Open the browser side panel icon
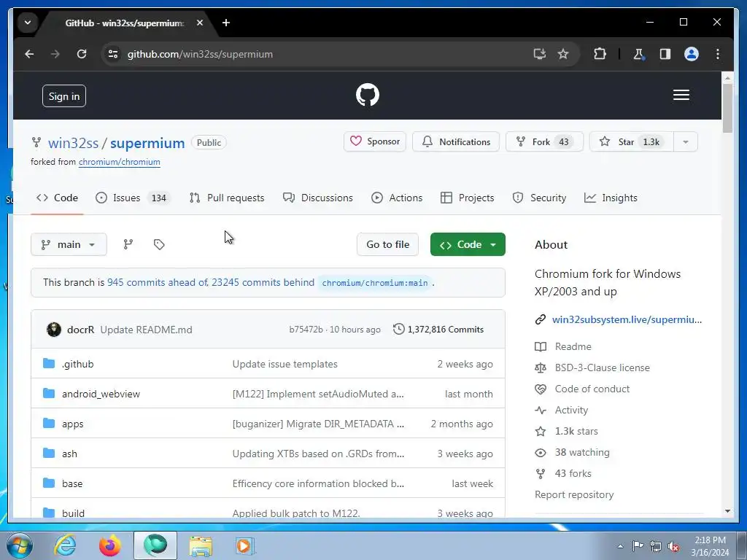 click(665, 54)
